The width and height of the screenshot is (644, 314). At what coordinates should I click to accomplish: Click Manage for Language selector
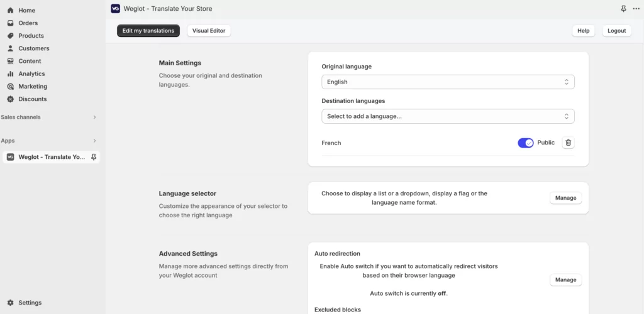pyautogui.click(x=565, y=198)
